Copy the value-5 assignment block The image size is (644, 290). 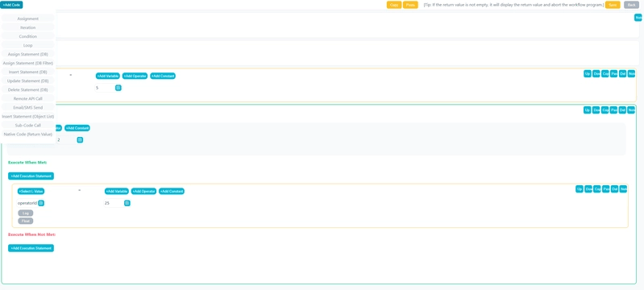point(605,74)
